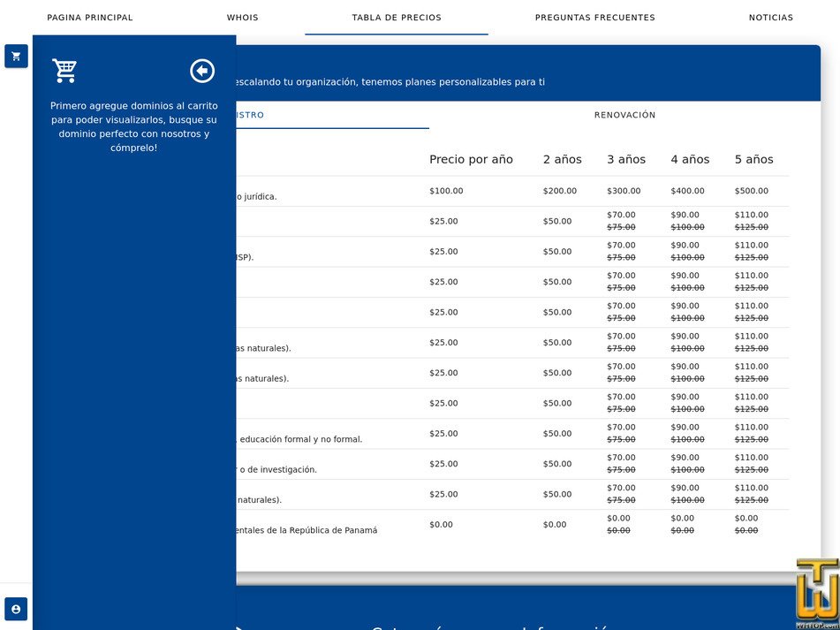
Task: Open the shopping cart sidebar icon
Action: (16, 56)
